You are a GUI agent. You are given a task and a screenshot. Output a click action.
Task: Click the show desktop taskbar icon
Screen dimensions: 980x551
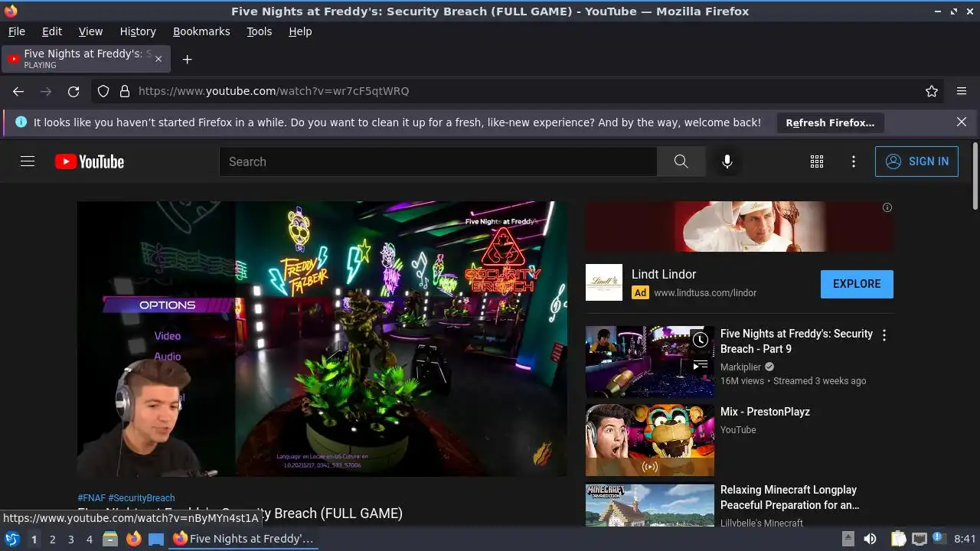[x=156, y=539]
